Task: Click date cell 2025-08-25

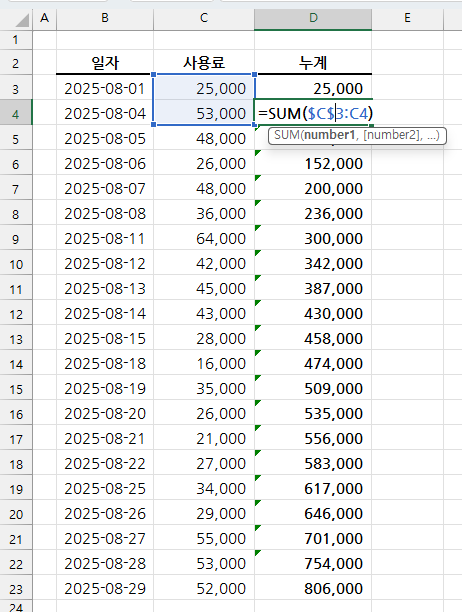Action: [x=105, y=488]
